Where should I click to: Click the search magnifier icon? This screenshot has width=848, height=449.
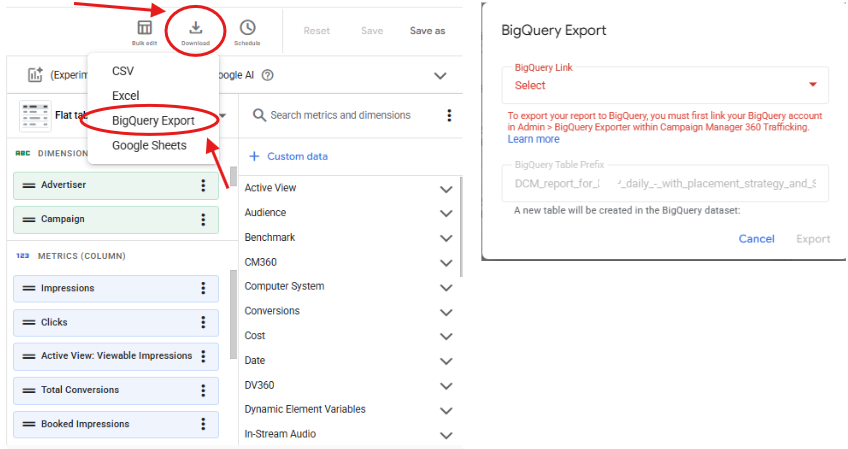(x=259, y=115)
